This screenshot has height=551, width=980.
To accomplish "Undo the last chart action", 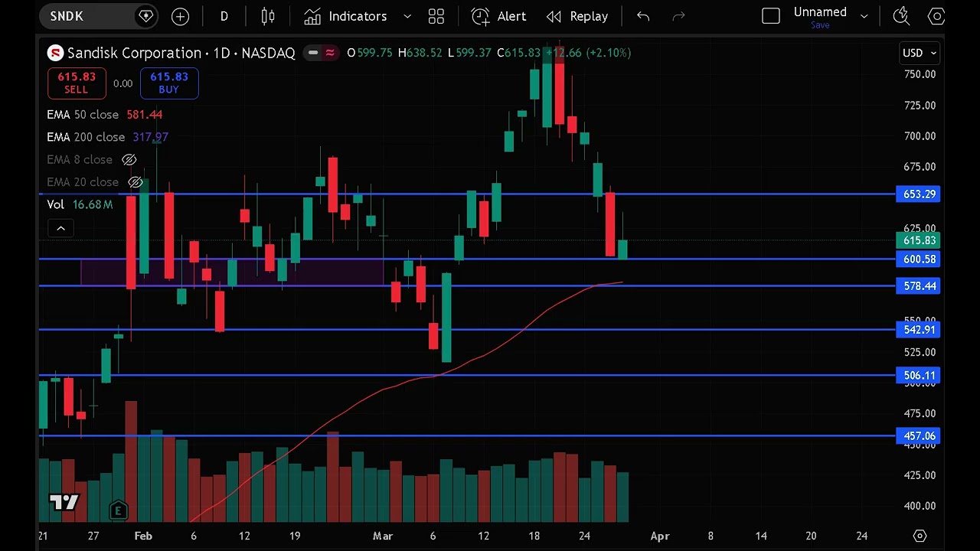I will 643,16.
